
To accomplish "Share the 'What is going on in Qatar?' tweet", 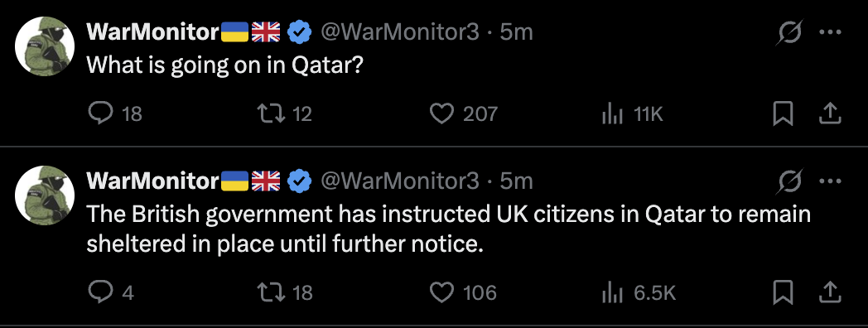I will tap(830, 113).
